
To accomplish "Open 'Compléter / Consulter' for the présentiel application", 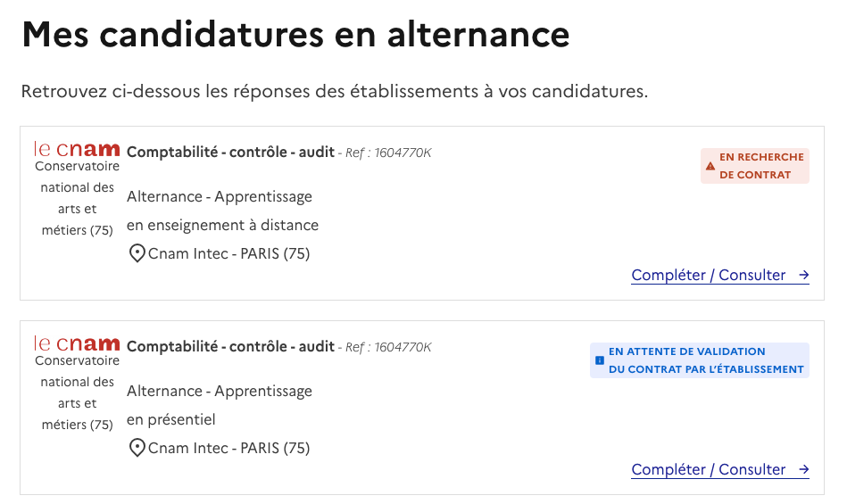I will (x=709, y=469).
